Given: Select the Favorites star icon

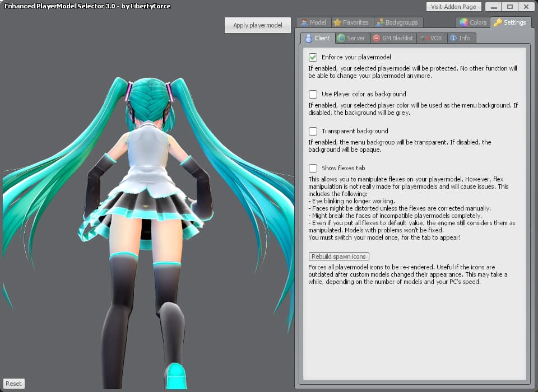Looking at the screenshot, I should click(337, 22).
